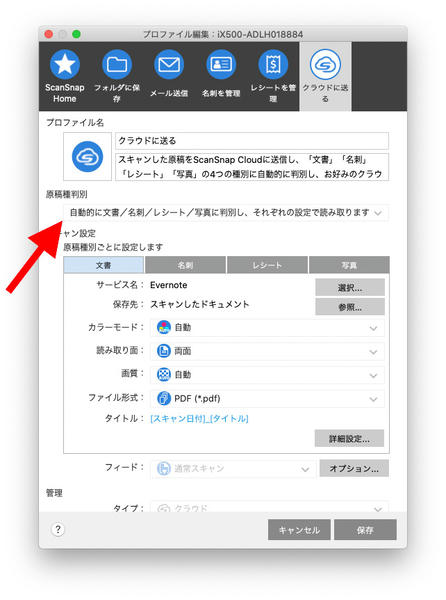Choose the クラウドに送る cloud profile icon
The height and width of the screenshot is (600, 446).
click(325, 64)
